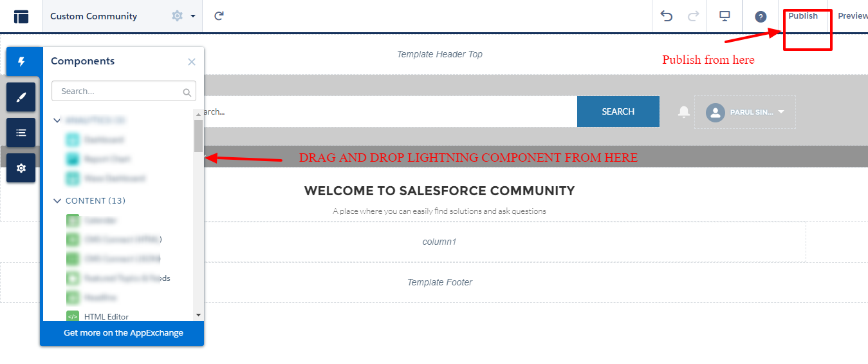The image size is (868, 364).
Task: Click the Refresh page icon
Action: pos(219,16)
